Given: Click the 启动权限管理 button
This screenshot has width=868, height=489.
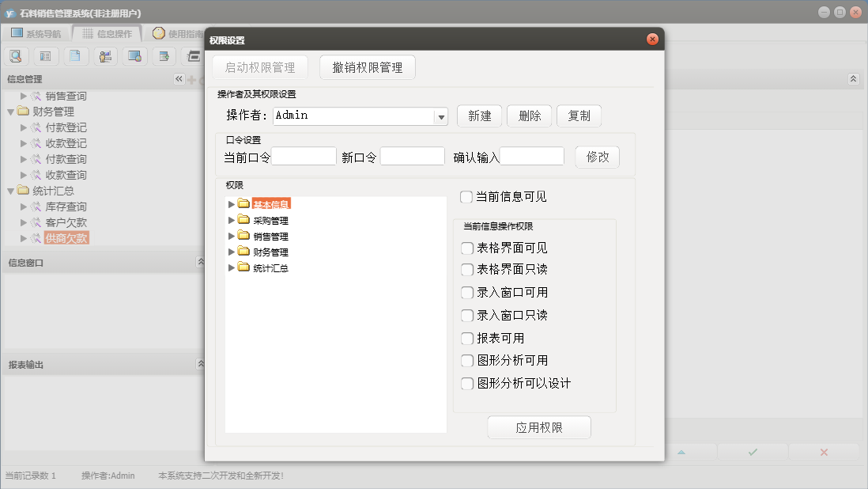Looking at the screenshot, I should coord(260,67).
